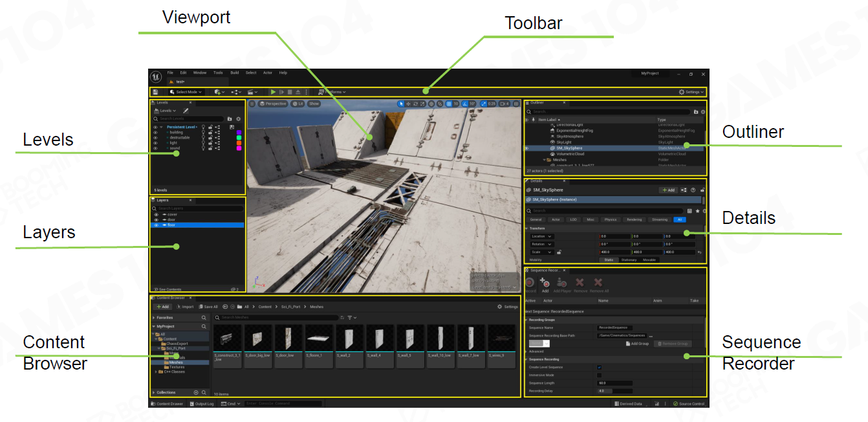868x422 pixels.
Task: Click the Play button in the toolbar
Action: [273, 92]
